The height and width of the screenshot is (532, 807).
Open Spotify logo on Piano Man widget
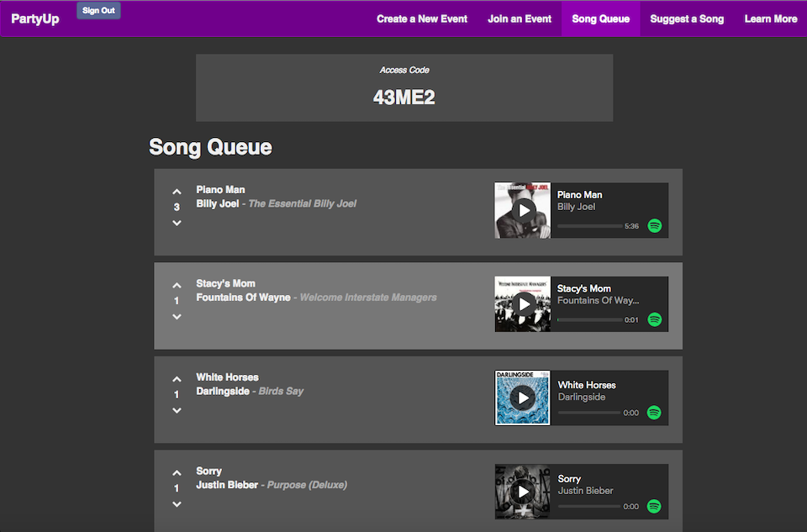(x=655, y=226)
